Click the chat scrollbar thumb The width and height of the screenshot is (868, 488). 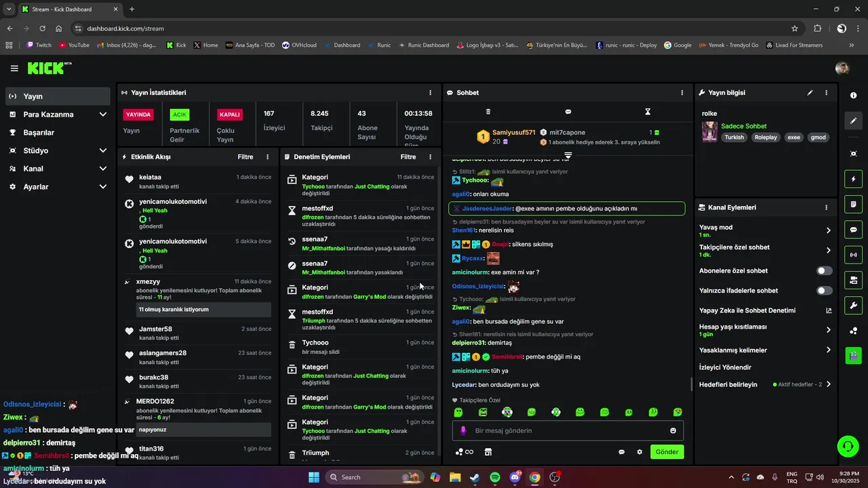click(x=692, y=384)
